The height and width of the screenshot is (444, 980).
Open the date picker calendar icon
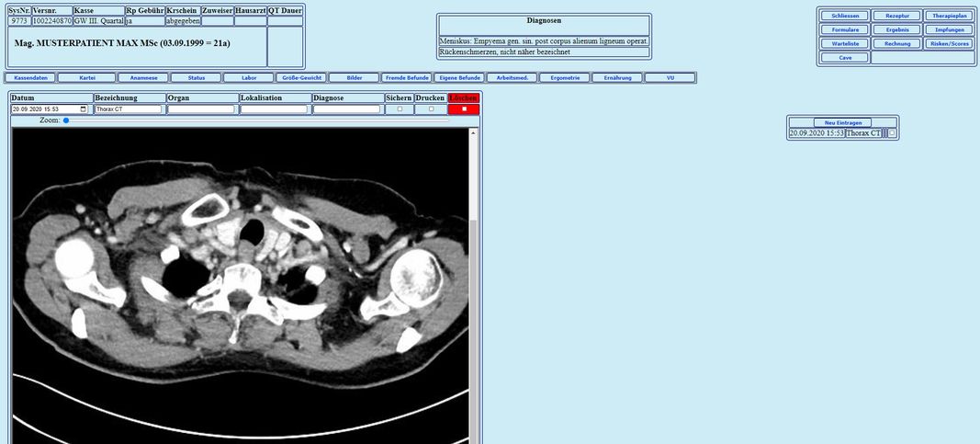[x=84, y=109]
